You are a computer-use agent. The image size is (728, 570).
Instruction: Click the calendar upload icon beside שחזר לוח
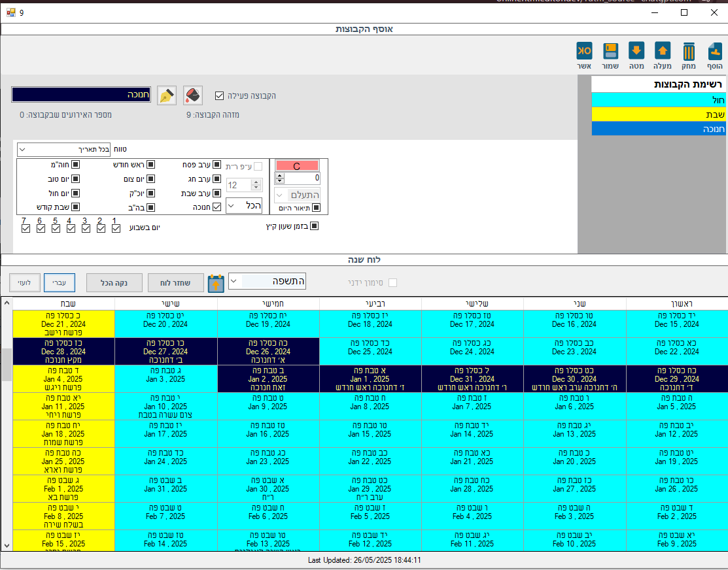point(216,283)
